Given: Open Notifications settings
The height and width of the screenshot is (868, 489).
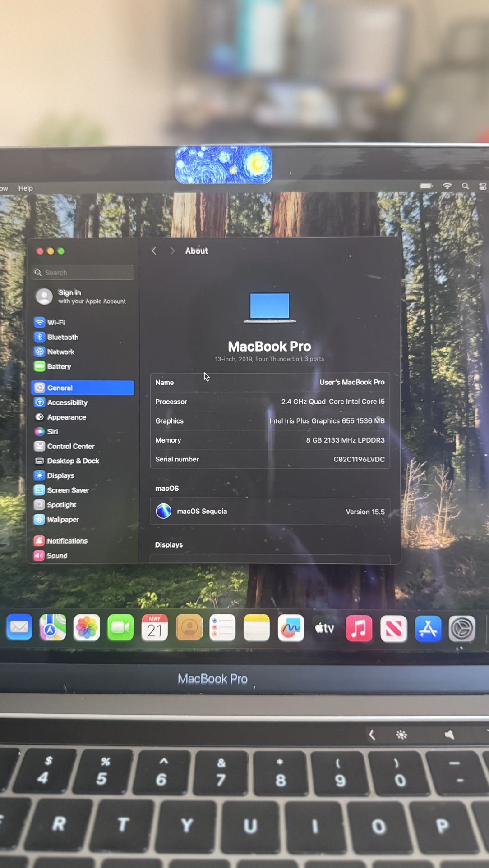Looking at the screenshot, I should tap(61, 541).
